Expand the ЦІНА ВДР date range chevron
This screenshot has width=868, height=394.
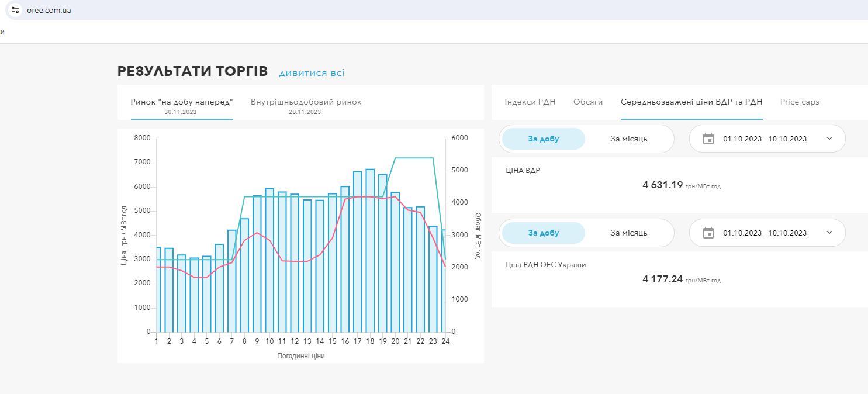(829, 139)
